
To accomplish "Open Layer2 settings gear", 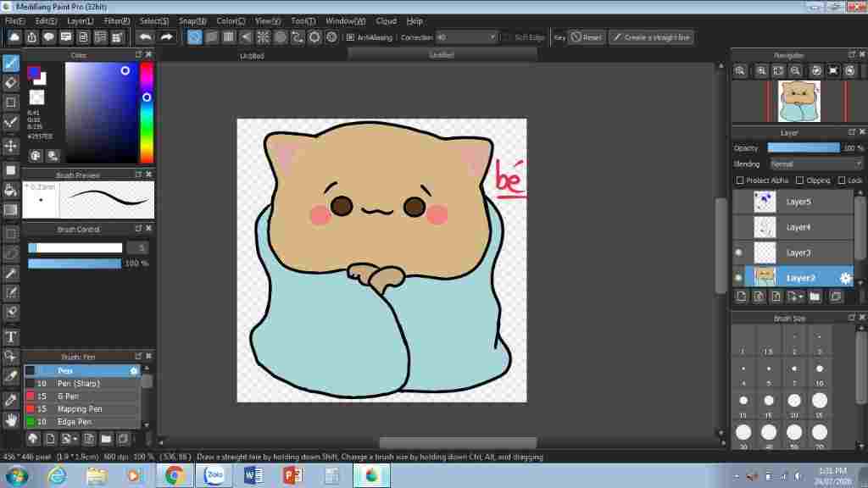I will pos(845,278).
